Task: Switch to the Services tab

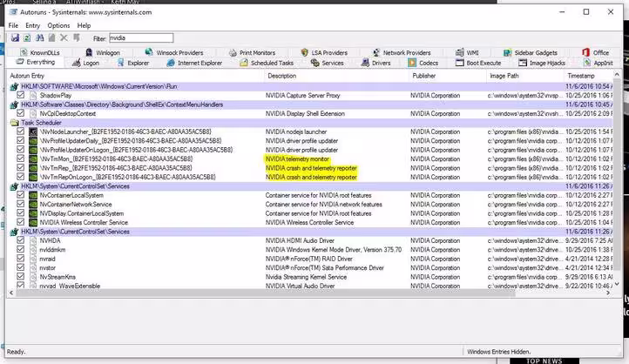Action: (328, 63)
